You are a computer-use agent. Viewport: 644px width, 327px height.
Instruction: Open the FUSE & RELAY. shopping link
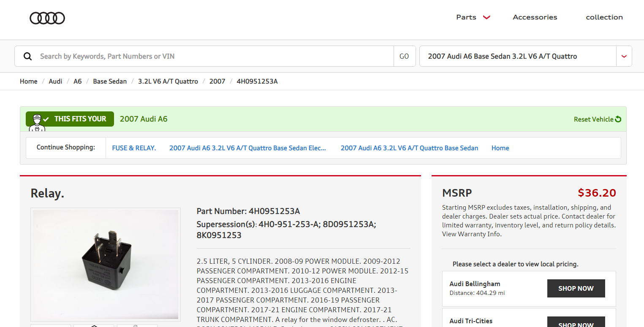[134, 148]
